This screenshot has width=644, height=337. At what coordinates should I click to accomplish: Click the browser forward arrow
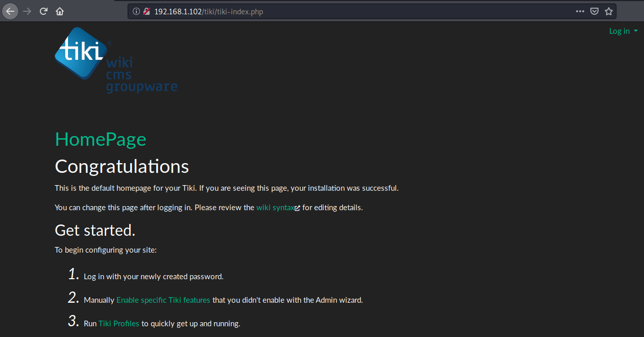[27, 11]
